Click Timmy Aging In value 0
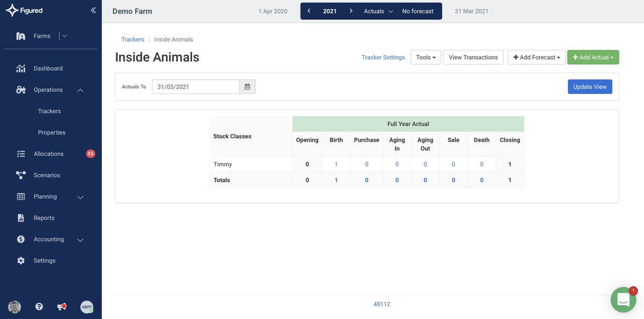The width and height of the screenshot is (644, 319). [x=397, y=165]
